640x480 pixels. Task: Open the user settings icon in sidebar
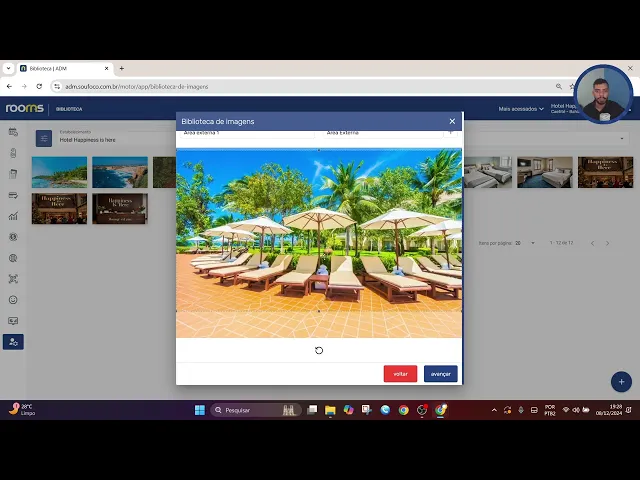pyautogui.click(x=13, y=342)
